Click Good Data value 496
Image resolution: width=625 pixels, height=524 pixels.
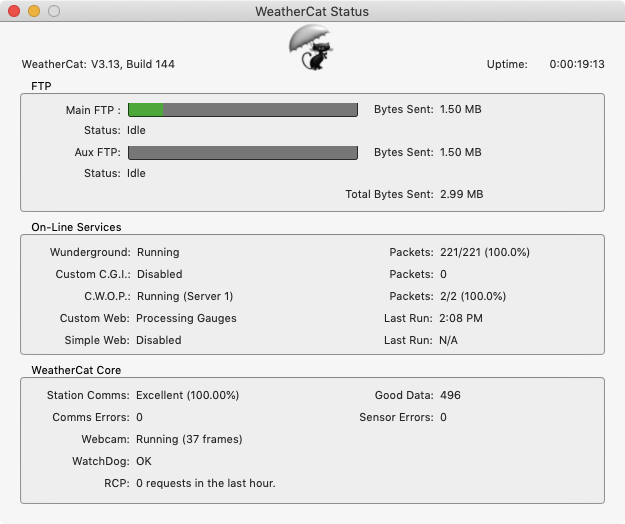pyautogui.click(x=450, y=395)
